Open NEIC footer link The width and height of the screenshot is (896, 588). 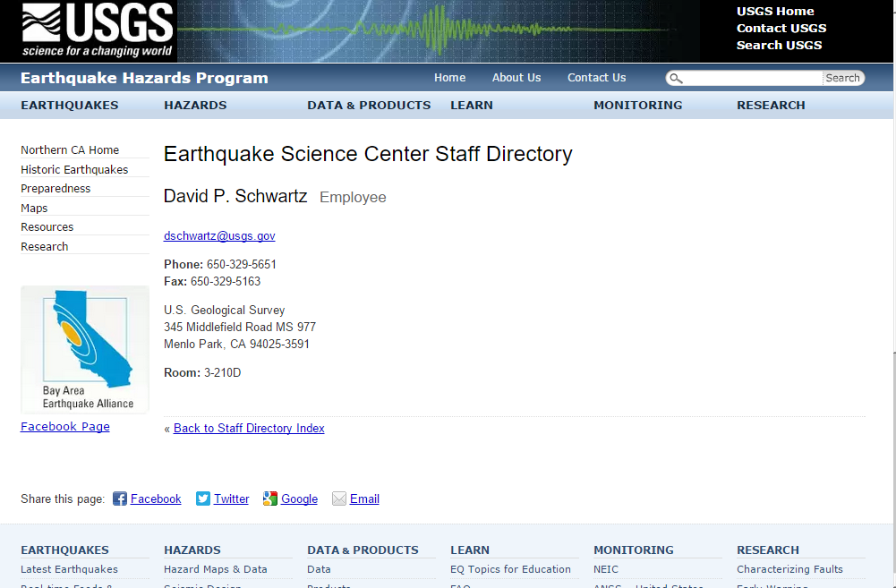[606, 570]
